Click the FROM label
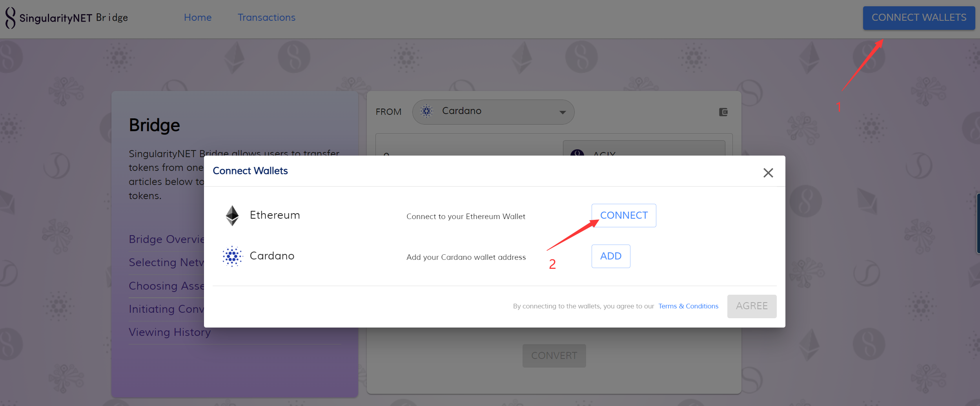Image resolution: width=980 pixels, height=406 pixels. [x=388, y=112]
